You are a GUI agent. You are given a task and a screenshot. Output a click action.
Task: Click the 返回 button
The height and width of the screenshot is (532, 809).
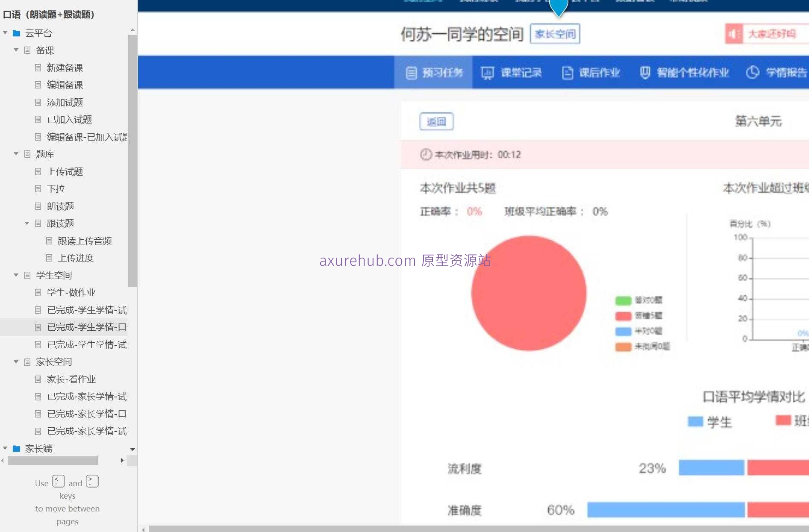coord(436,121)
